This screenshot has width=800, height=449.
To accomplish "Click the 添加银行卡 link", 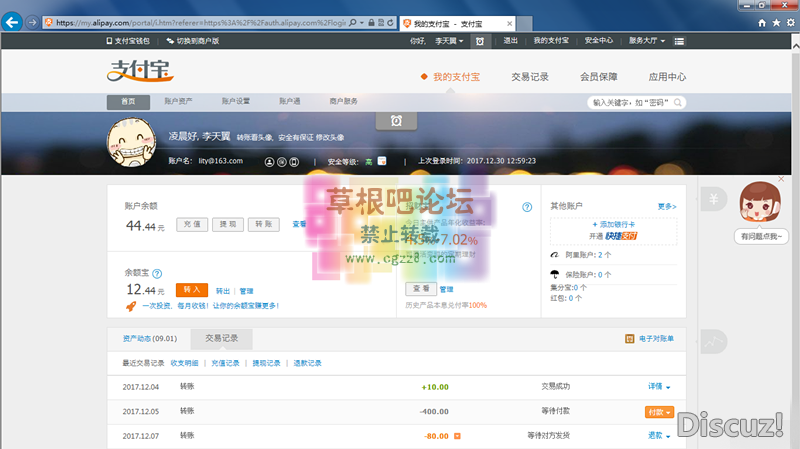I will point(613,224).
